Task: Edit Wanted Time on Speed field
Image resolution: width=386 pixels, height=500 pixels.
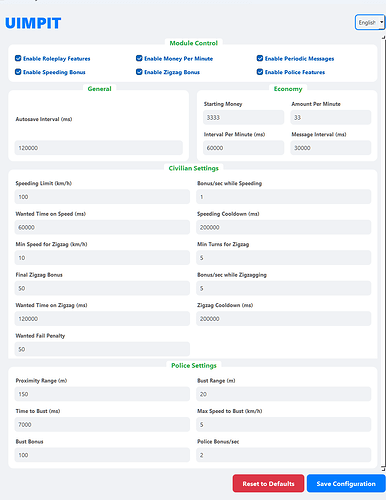Action: coord(102,227)
